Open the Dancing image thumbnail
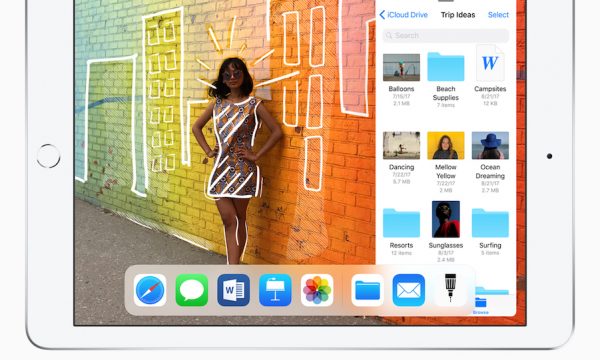 (x=401, y=145)
